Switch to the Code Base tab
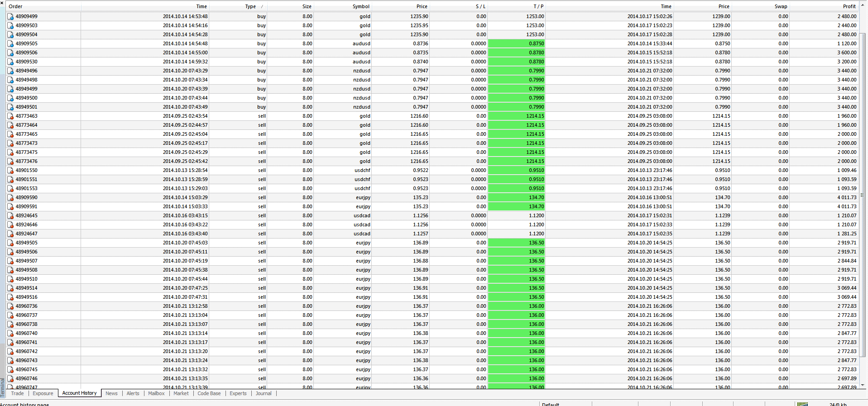Screen dimensions: 868x406 click(209, 393)
